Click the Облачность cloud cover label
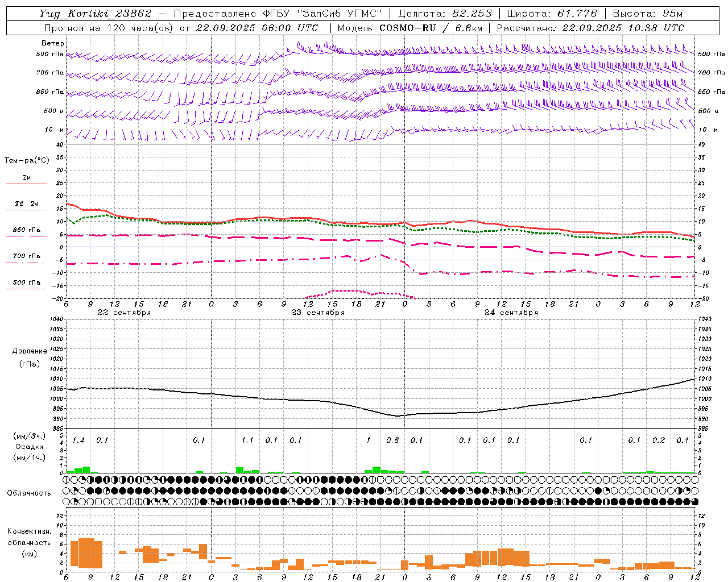 29,493
